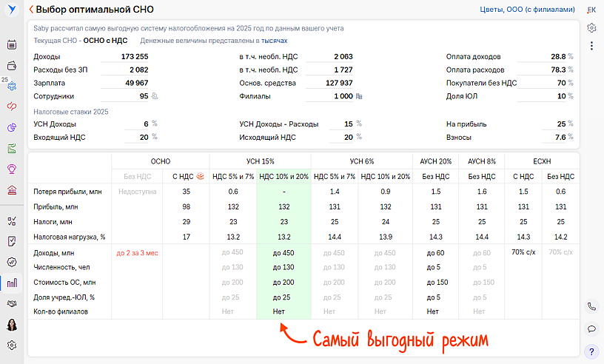Open the calendar icon in left sidebar
This screenshot has height=364, width=604.
click(x=12, y=44)
